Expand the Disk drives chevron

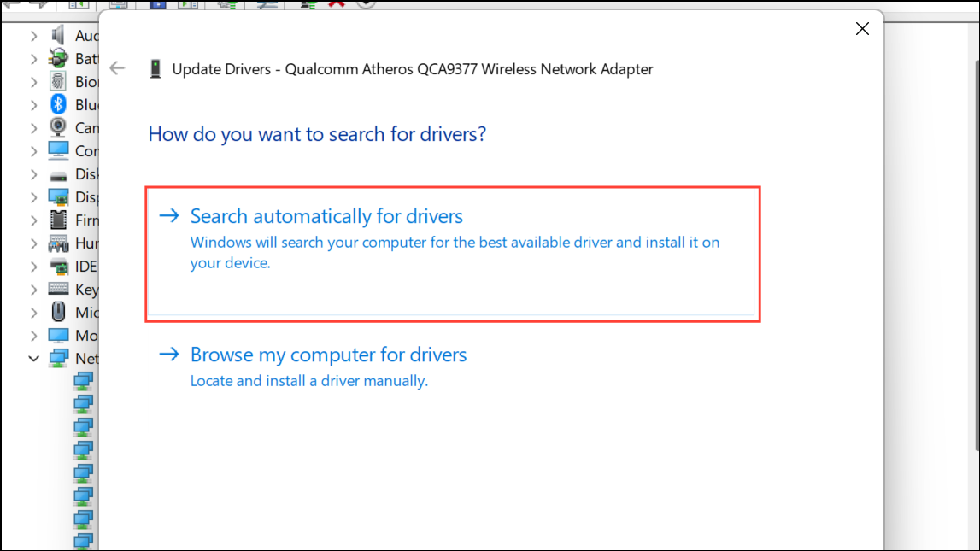(34, 174)
